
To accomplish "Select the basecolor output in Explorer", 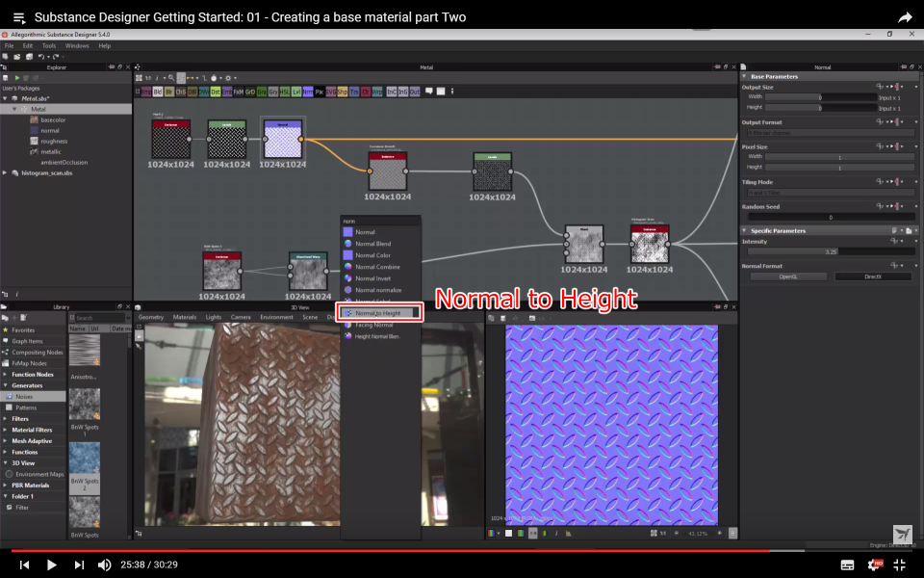I will point(52,119).
